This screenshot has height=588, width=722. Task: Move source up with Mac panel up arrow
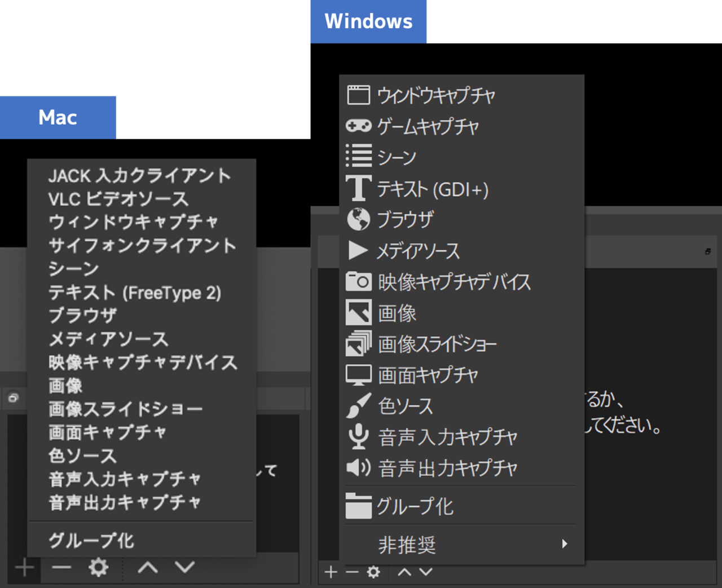pyautogui.click(x=148, y=567)
